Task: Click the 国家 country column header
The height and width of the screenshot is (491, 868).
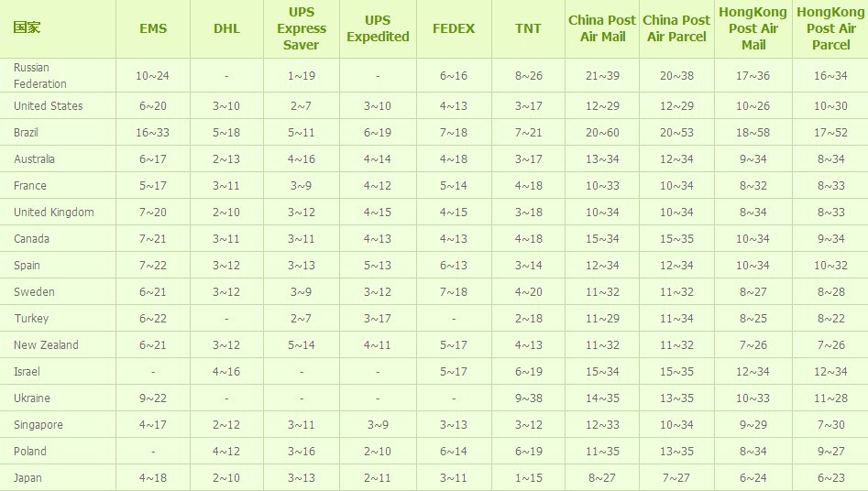Action: coord(27,27)
